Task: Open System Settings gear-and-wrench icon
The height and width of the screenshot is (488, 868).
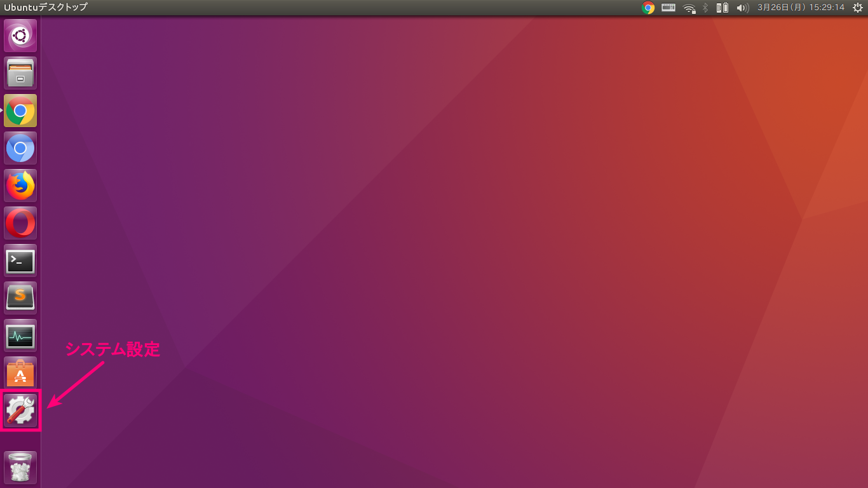Action: click(20, 410)
